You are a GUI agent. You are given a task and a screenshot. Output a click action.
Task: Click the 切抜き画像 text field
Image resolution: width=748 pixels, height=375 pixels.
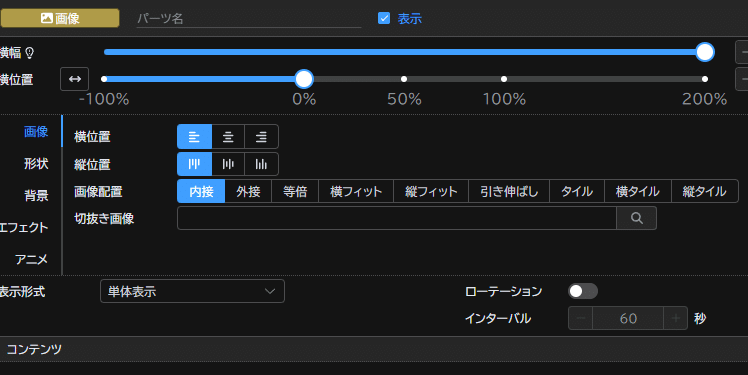(x=396, y=218)
